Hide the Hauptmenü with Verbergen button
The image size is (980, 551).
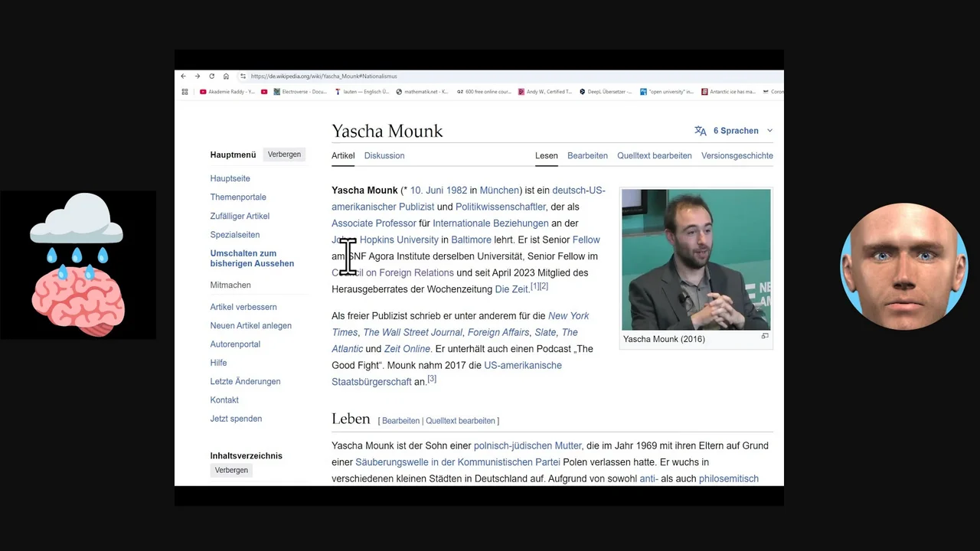point(284,155)
